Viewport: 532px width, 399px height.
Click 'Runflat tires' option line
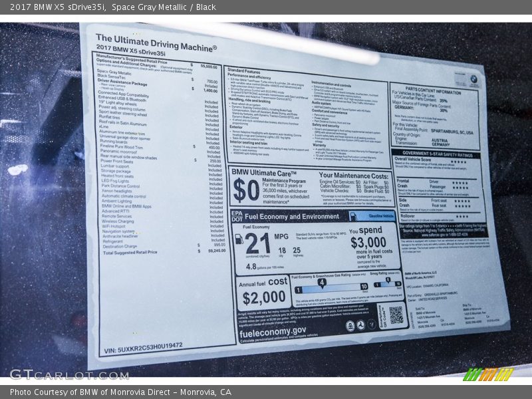pyautogui.click(x=109, y=117)
